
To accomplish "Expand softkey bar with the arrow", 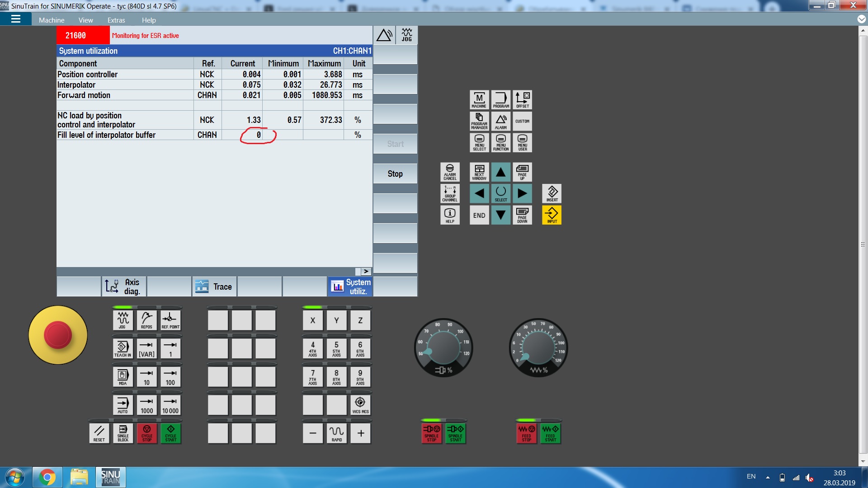I will click(366, 271).
